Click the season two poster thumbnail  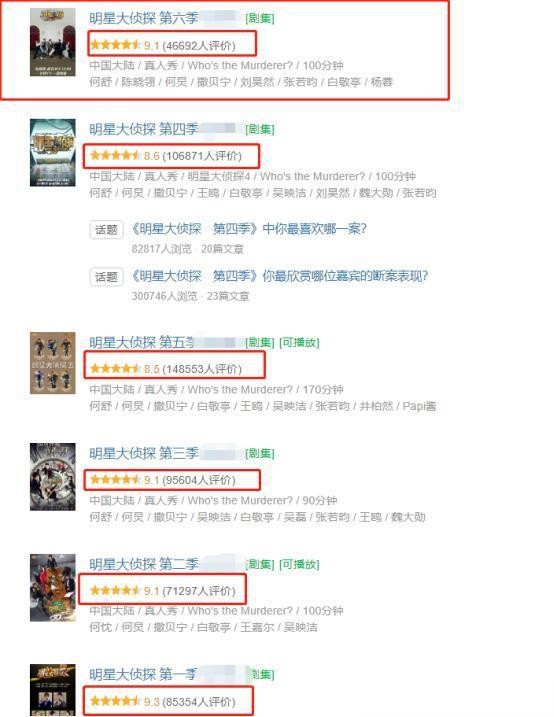pyautogui.click(x=53, y=588)
